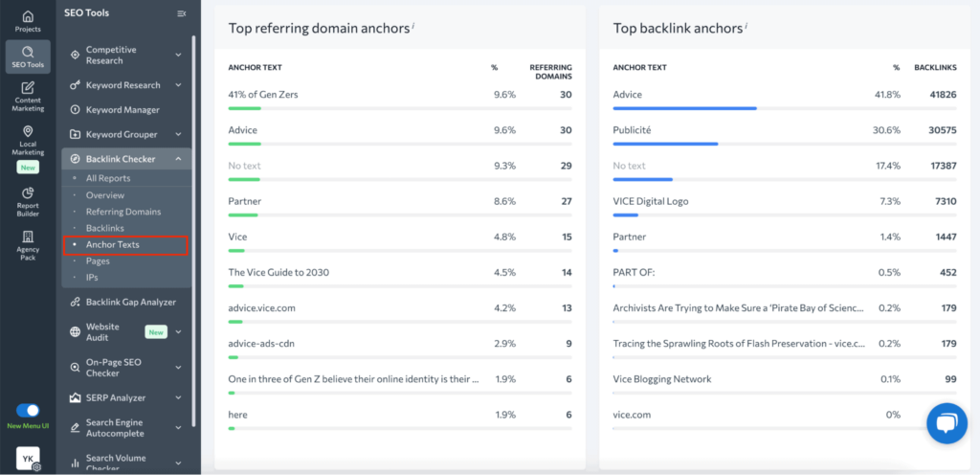The image size is (980, 475).
Task: Open Local Marketing pin icon
Action: click(28, 132)
